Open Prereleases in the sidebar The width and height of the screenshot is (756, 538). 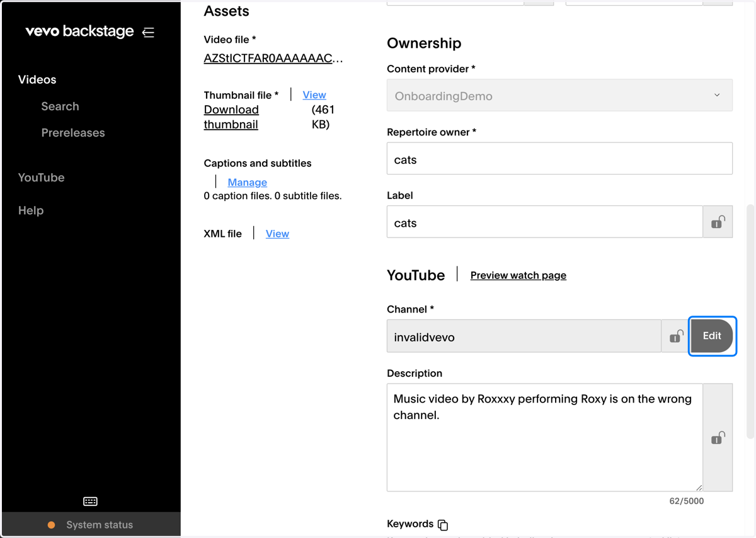73,133
